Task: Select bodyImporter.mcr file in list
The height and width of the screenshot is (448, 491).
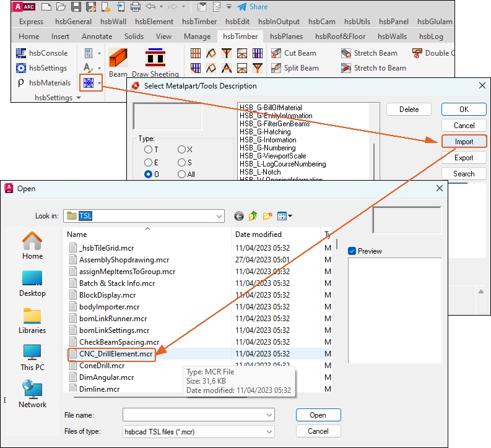Action: tap(109, 307)
